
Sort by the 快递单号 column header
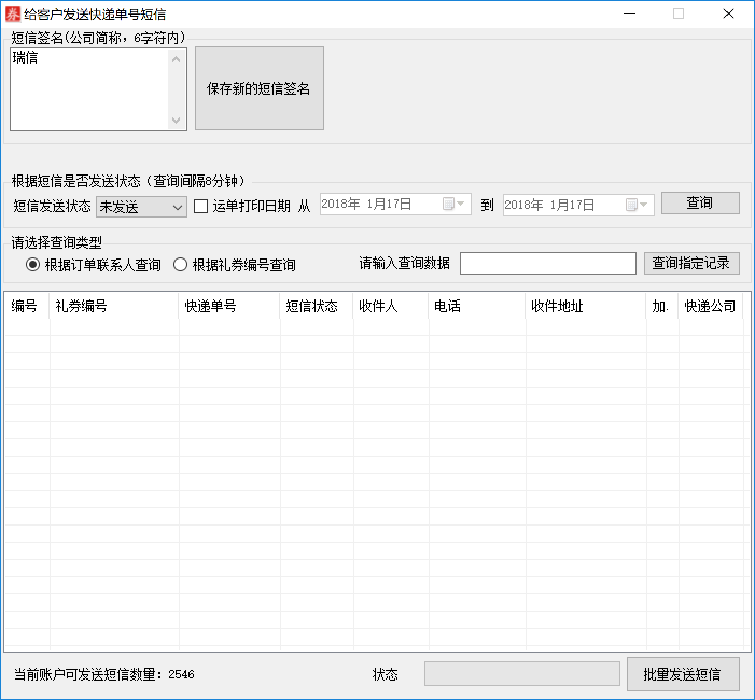(x=228, y=306)
